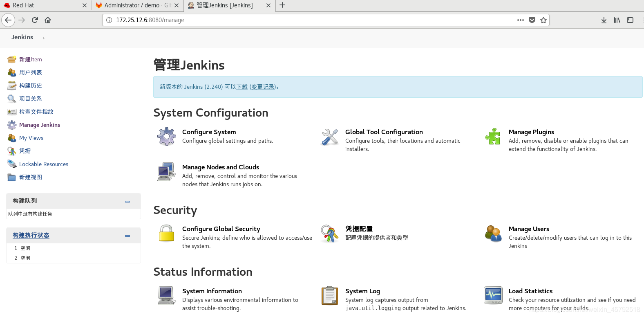Open Configure Global Security padlock icon
644x317 pixels.
coord(167,233)
